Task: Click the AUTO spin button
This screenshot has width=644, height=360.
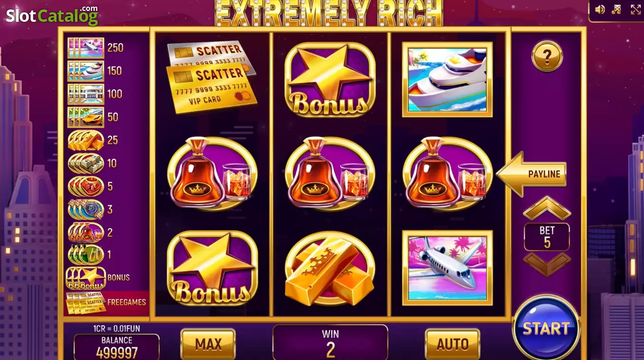Action: pos(452,344)
